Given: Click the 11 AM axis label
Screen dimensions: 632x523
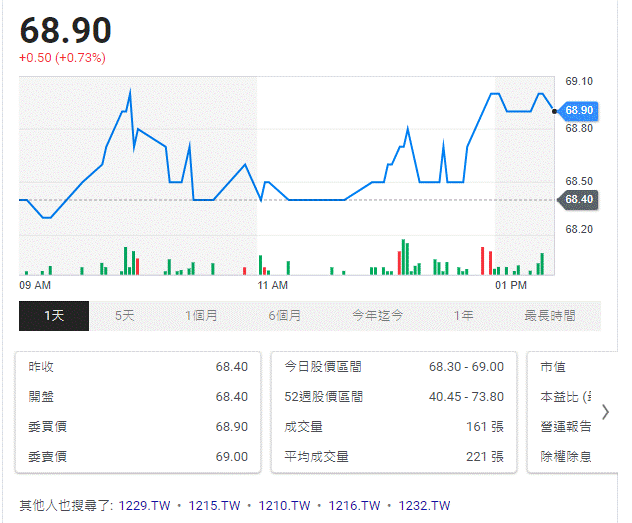Looking at the screenshot, I should click(272, 286).
